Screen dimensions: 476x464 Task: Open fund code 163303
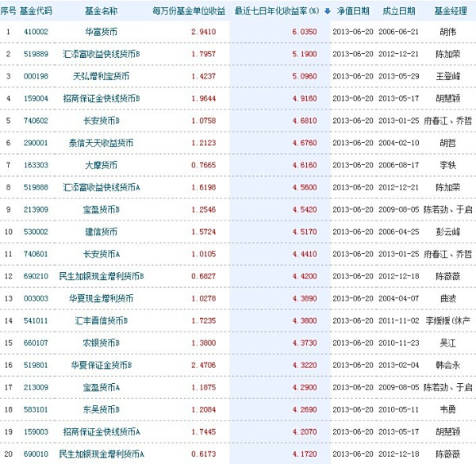(36, 165)
